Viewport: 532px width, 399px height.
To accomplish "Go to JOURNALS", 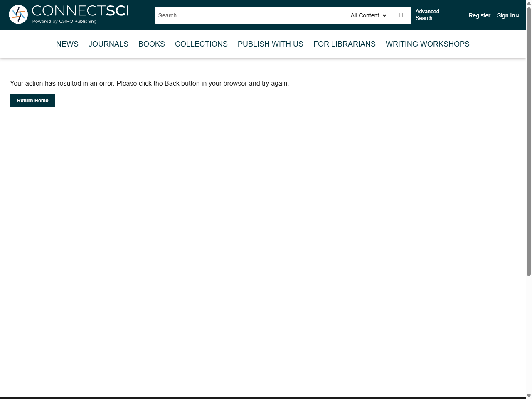I will tap(108, 44).
